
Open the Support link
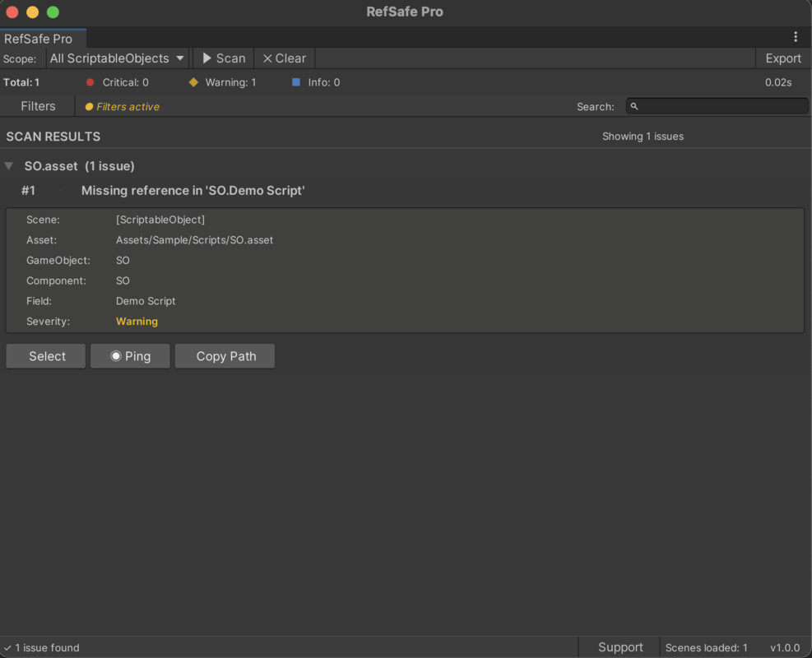620,647
